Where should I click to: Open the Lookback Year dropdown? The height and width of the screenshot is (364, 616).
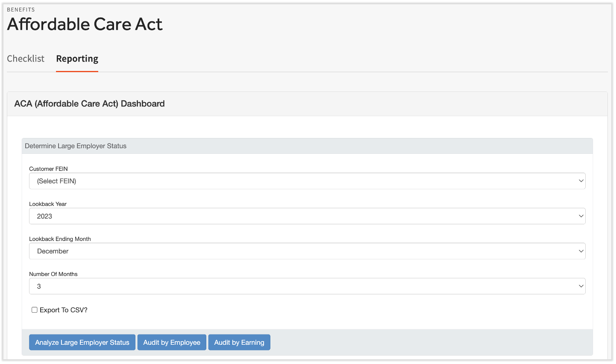[307, 216]
